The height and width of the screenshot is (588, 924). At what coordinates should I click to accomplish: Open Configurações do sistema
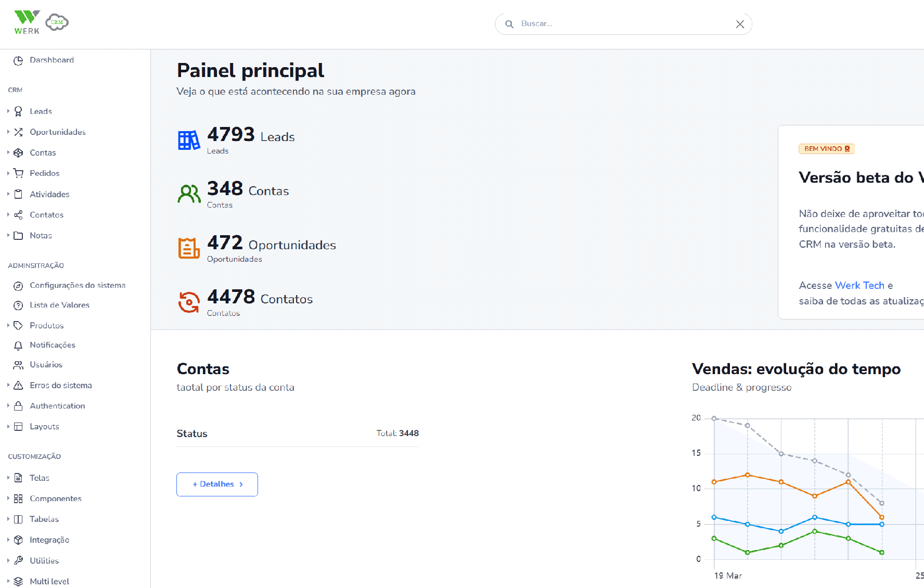click(77, 286)
